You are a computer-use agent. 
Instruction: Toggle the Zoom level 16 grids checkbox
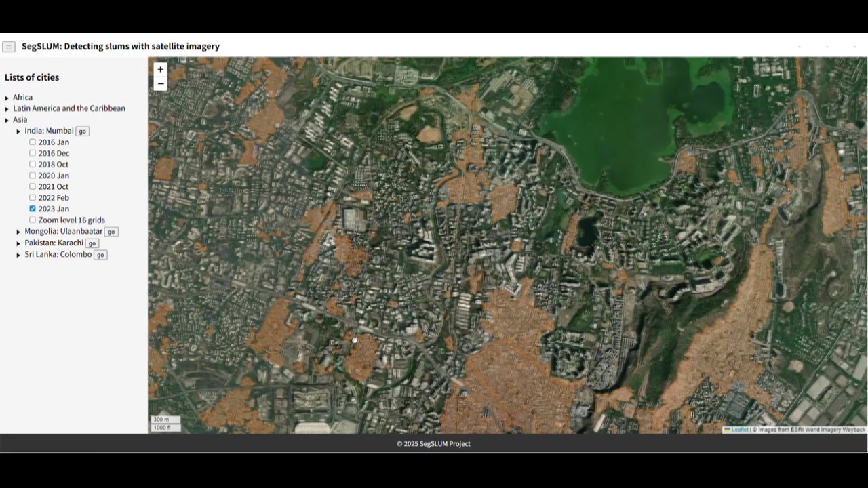point(33,220)
